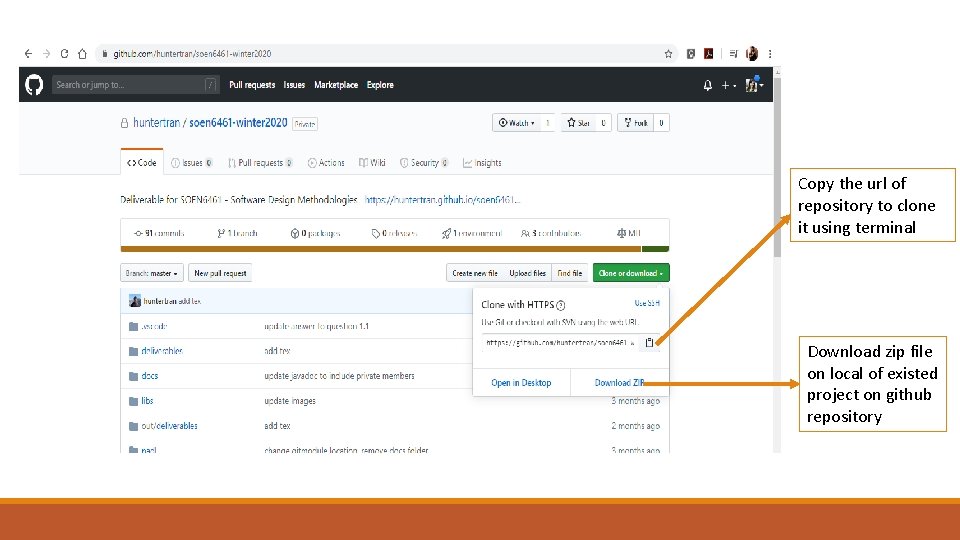The image size is (960, 540).
Task: Open the docs folder
Action: 149,376
